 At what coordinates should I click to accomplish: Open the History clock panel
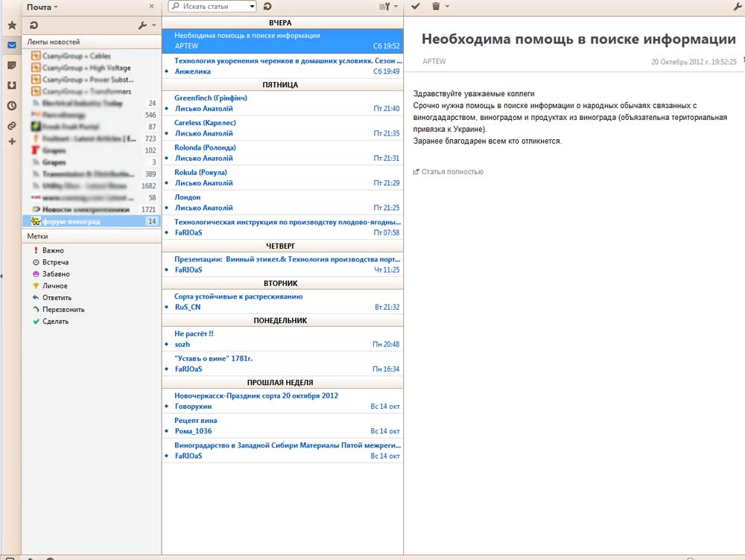click(x=12, y=106)
